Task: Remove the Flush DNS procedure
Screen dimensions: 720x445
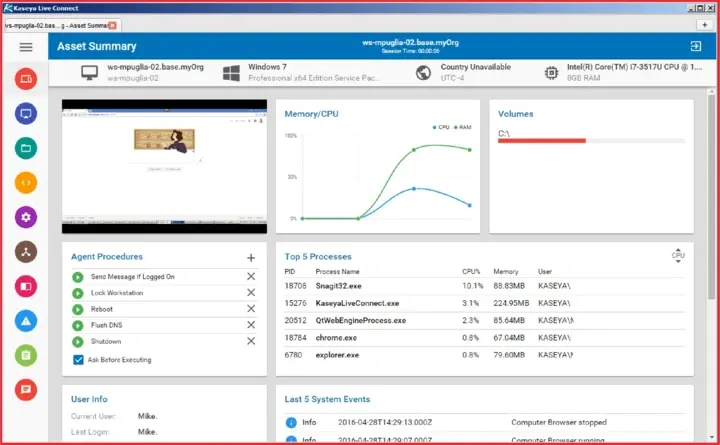Action: click(251, 325)
